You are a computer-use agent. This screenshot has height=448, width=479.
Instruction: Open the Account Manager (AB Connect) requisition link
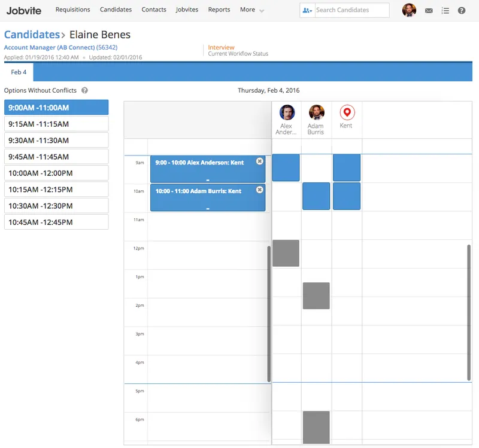click(60, 47)
